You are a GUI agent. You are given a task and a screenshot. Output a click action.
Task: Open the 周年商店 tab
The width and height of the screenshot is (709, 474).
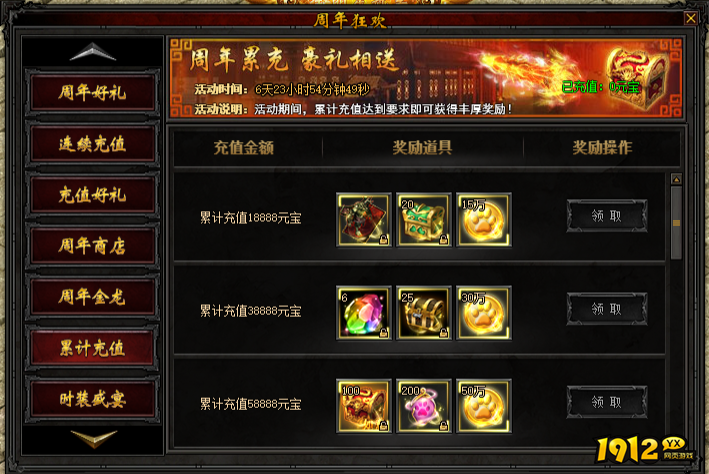[92, 246]
